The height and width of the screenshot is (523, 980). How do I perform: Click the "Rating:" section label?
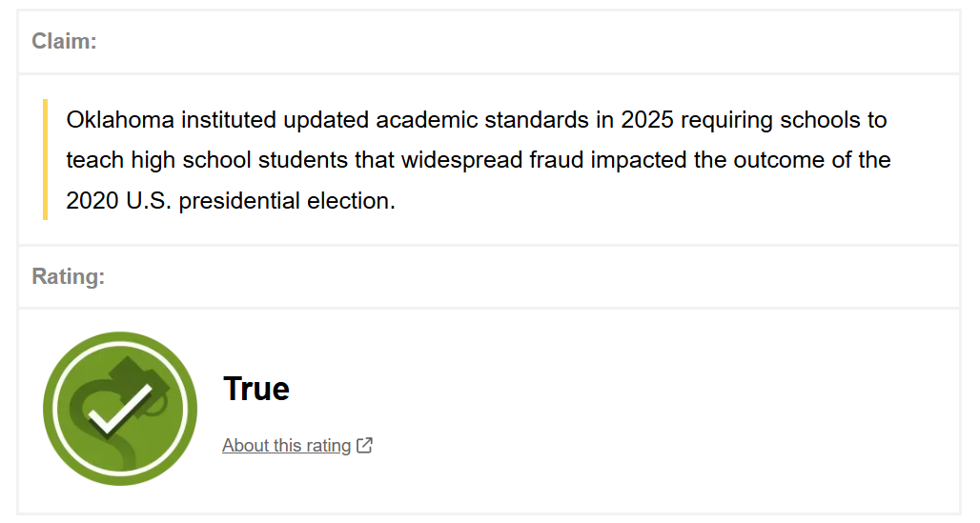pos(68,276)
